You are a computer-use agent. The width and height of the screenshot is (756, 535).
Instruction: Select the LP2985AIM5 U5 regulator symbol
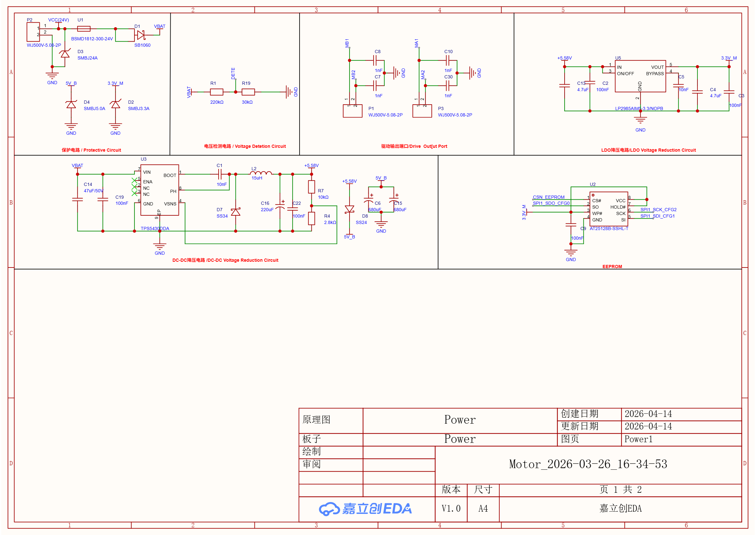pyautogui.click(x=640, y=76)
